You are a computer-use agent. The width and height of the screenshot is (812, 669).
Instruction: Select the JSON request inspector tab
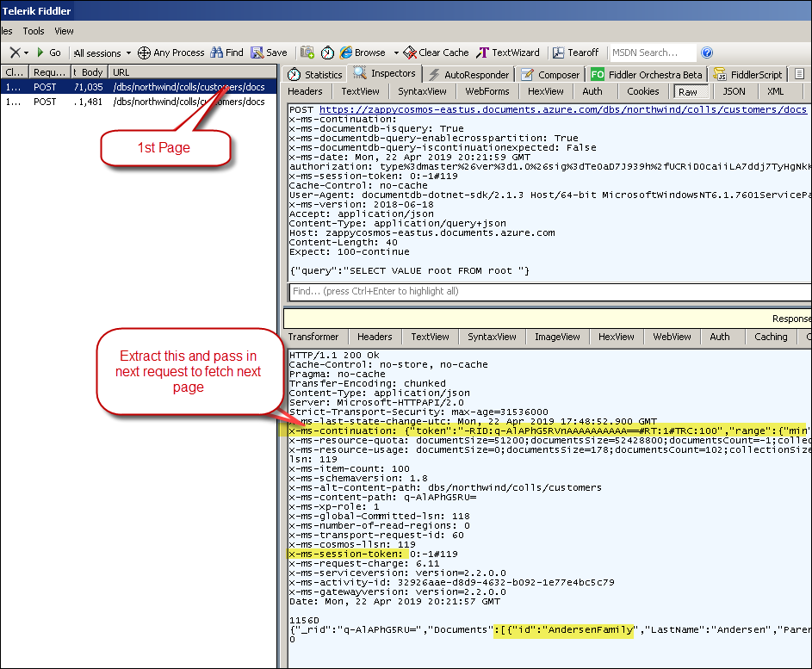point(734,91)
